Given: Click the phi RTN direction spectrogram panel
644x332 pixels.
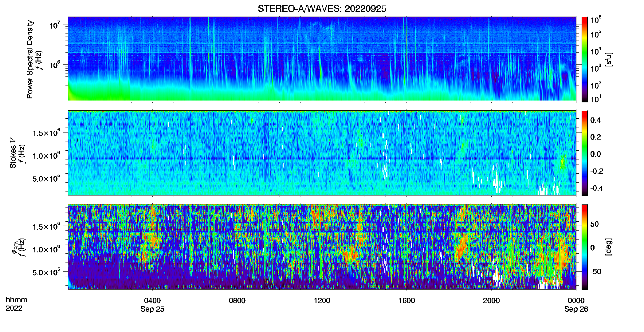Looking at the screenshot, I should tap(322, 247).
